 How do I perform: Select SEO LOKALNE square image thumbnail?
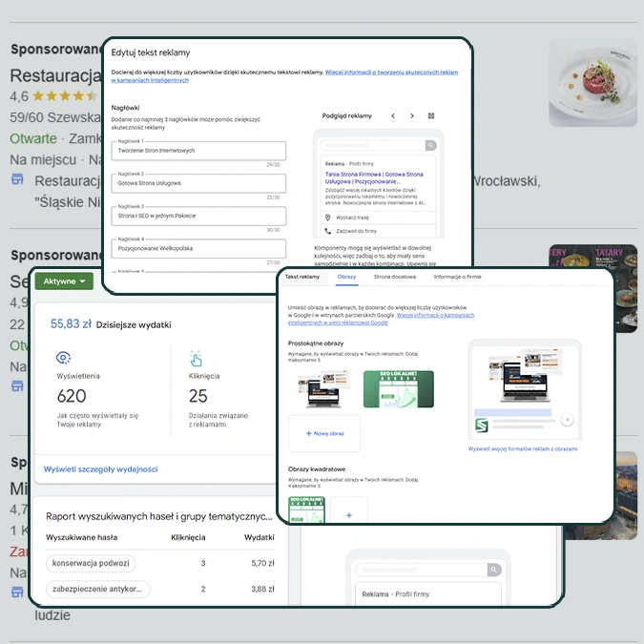(306, 509)
